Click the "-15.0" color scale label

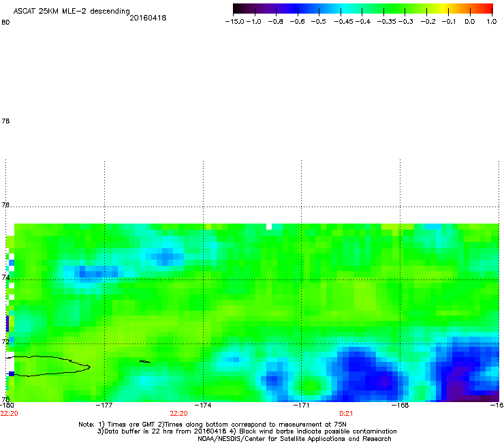pyautogui.click(x=235, y=22)
